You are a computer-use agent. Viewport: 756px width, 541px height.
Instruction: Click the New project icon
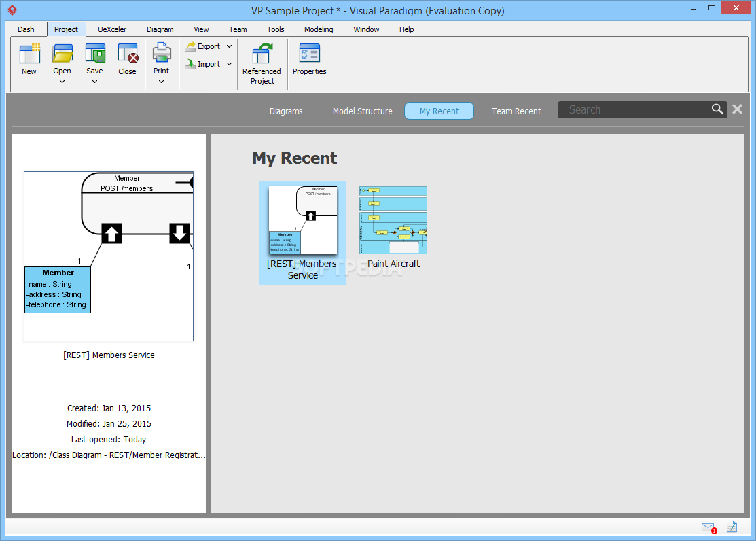(x=29, y=53)
